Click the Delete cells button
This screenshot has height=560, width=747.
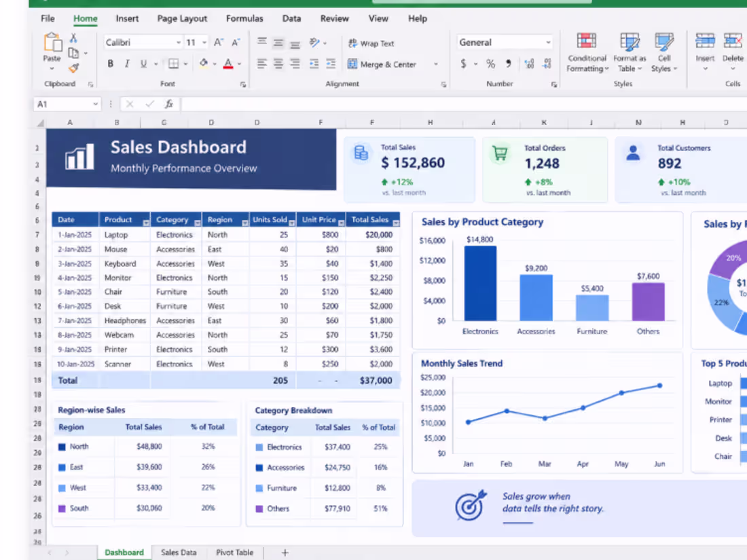coord(733,52)
